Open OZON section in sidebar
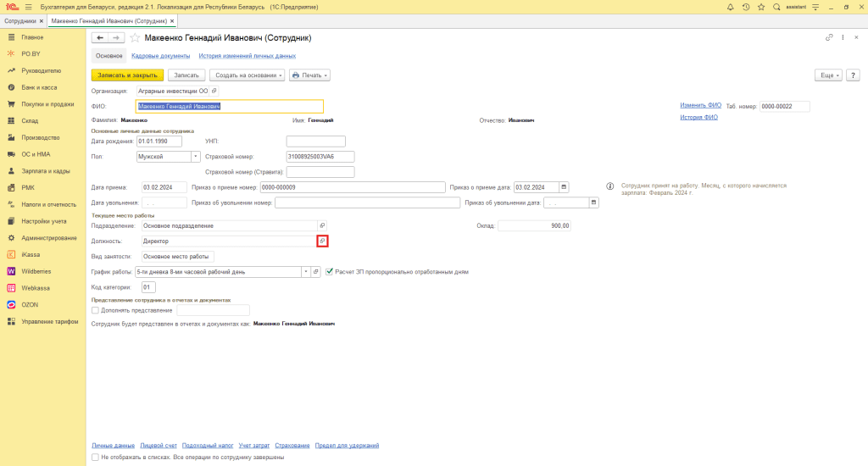 pos(30,305)
